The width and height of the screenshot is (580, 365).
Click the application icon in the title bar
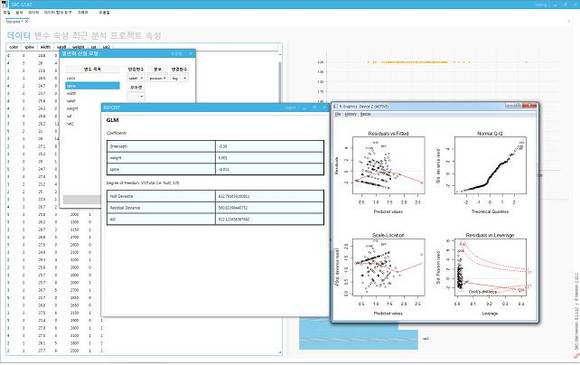[4, 4]
